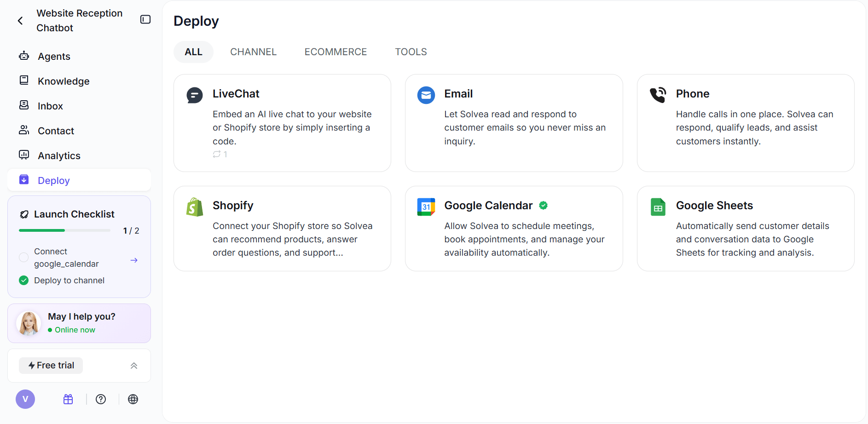Toggle the Connect google_calendar checklist circle
Screen dimensions: 868x424
[24, 258]
